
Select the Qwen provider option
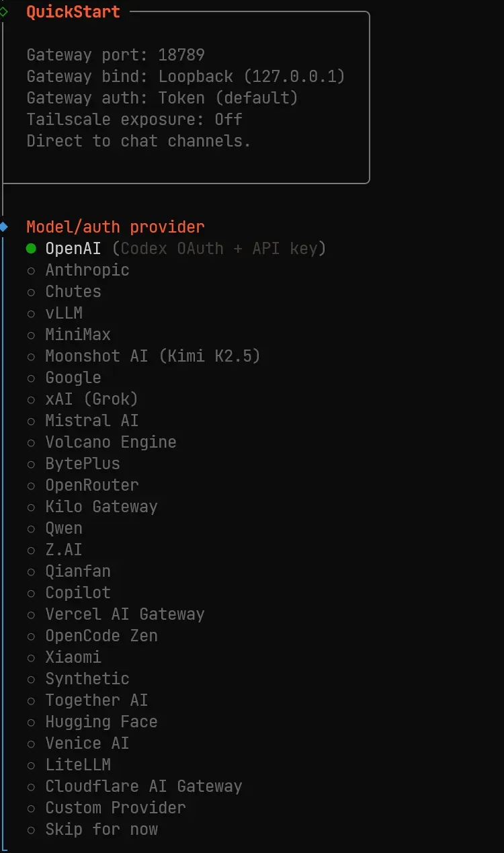(x=63, y=528)
